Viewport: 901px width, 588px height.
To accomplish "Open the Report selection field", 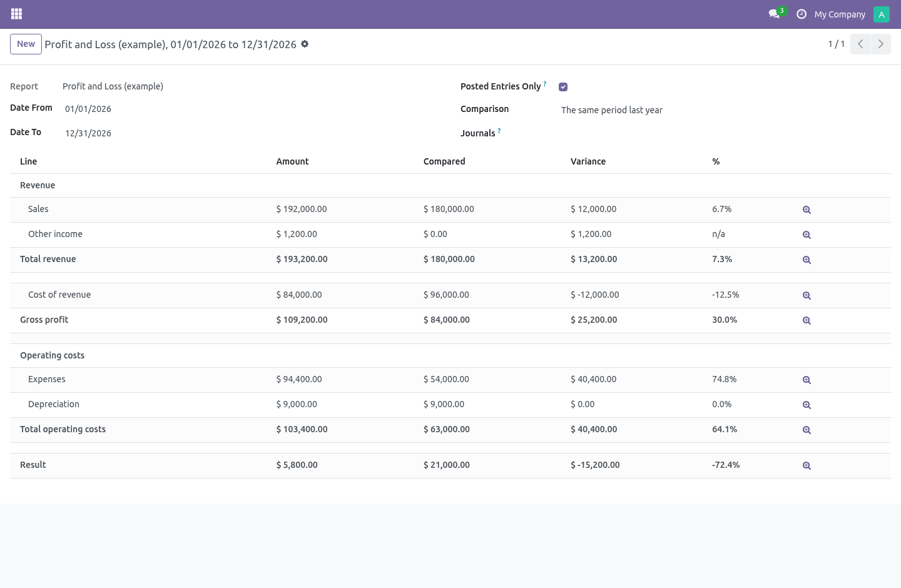I will [x=250, y=86].
